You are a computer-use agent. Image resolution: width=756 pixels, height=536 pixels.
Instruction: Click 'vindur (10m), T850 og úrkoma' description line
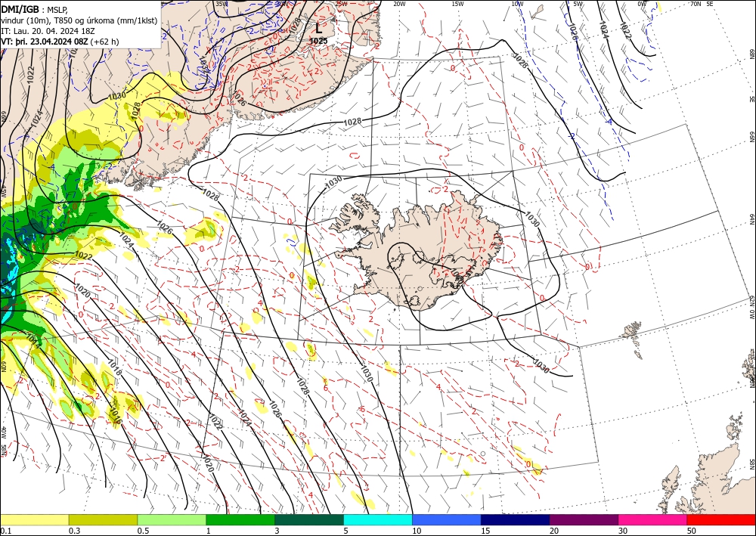pos(56,20)
